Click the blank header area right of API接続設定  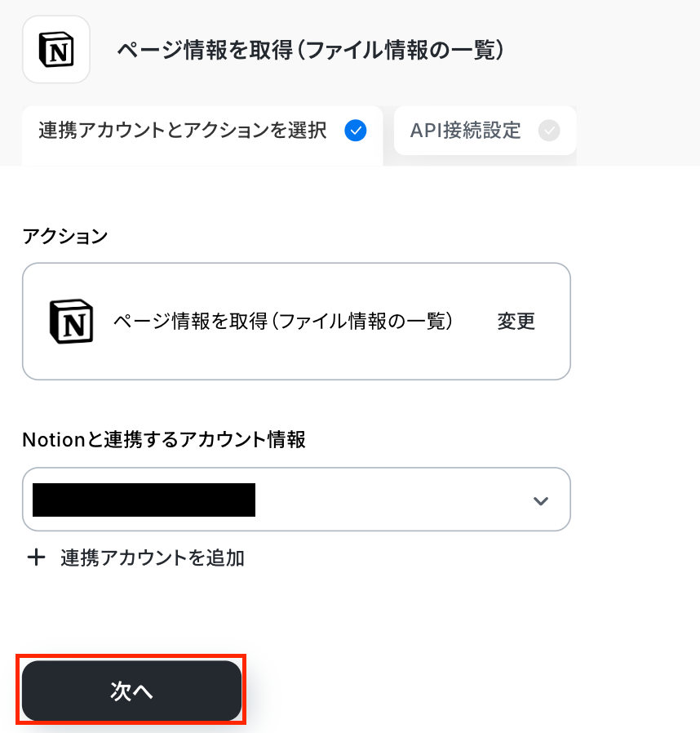(x=636, y=131)
